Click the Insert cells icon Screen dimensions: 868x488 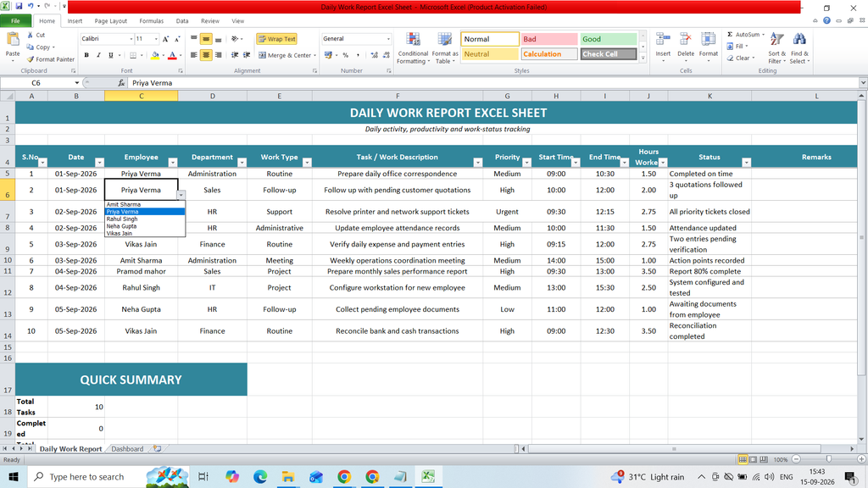click(x=663, y=41)
